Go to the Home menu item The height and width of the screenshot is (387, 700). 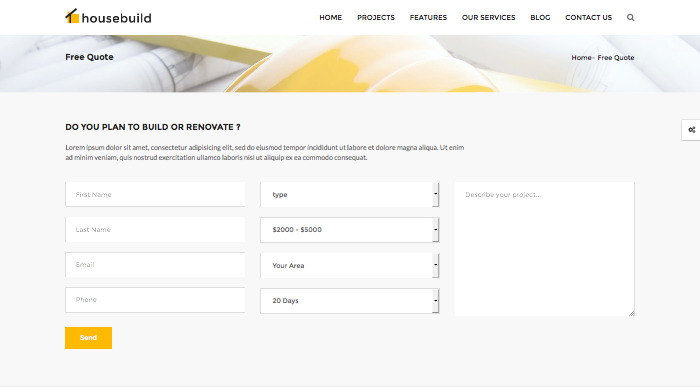[330, 17]
